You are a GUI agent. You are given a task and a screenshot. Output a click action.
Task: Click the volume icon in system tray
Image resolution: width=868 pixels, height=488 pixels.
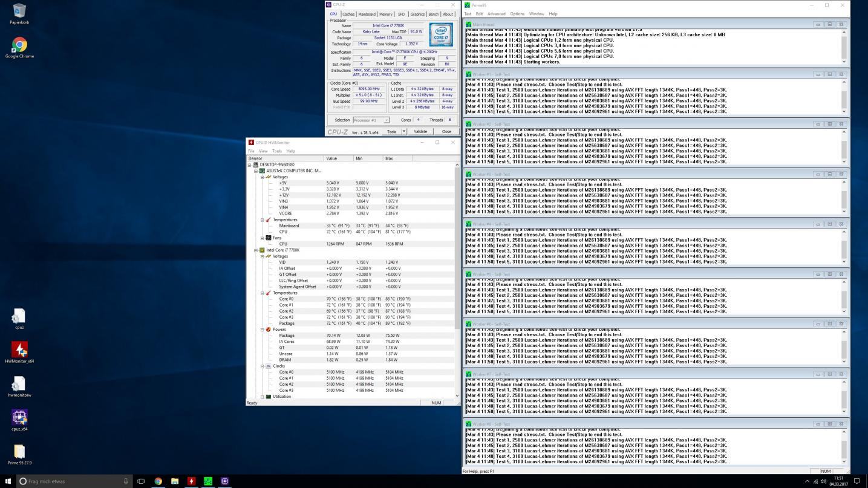824,481
